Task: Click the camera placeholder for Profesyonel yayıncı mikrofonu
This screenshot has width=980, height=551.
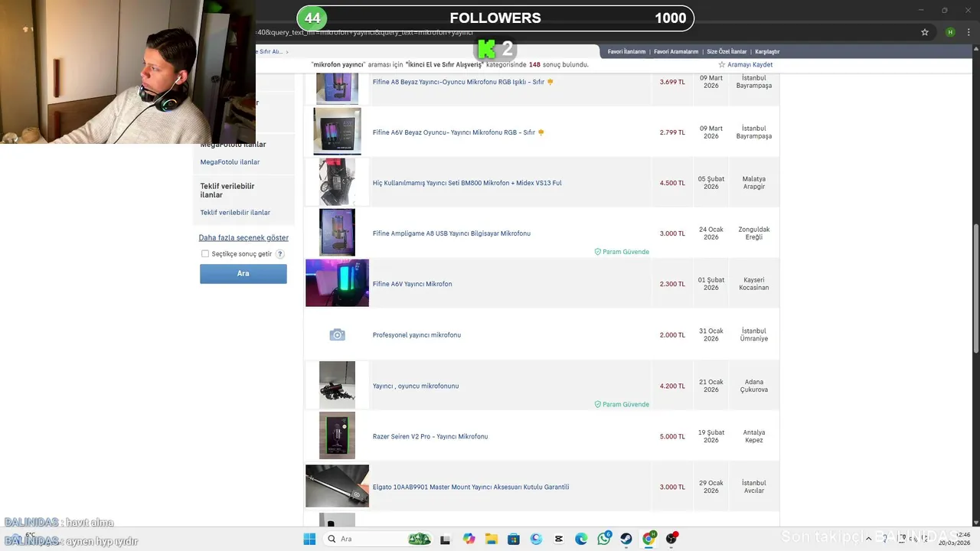Action: (337, 334)
